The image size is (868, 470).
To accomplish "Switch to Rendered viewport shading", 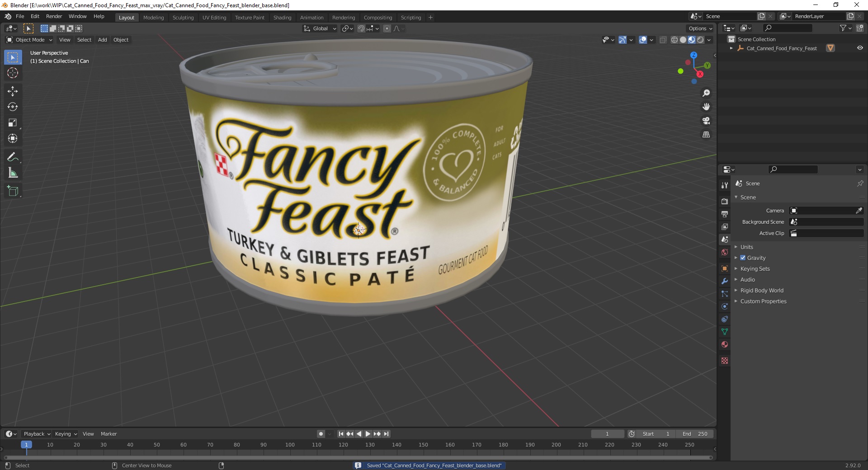I will coord(700,40).
